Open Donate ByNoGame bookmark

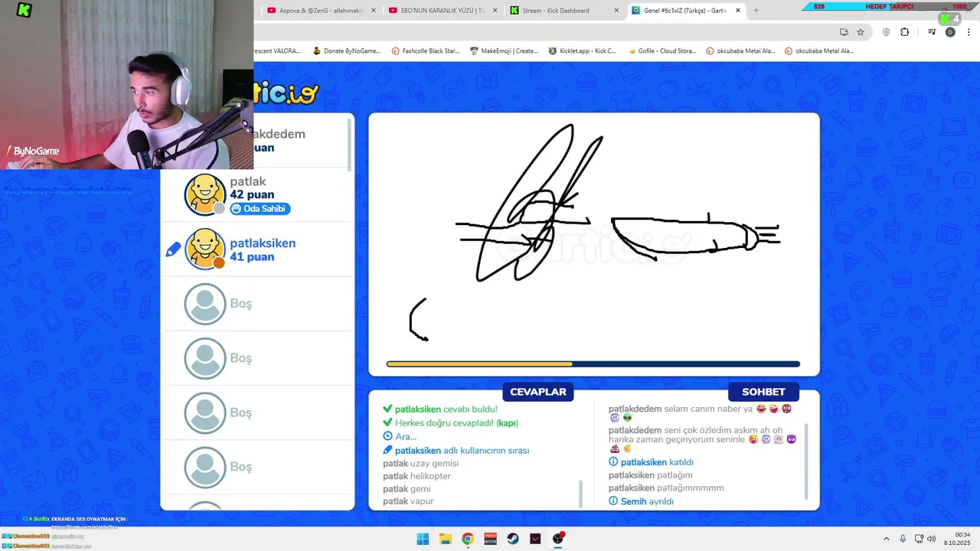pos(347,51)
